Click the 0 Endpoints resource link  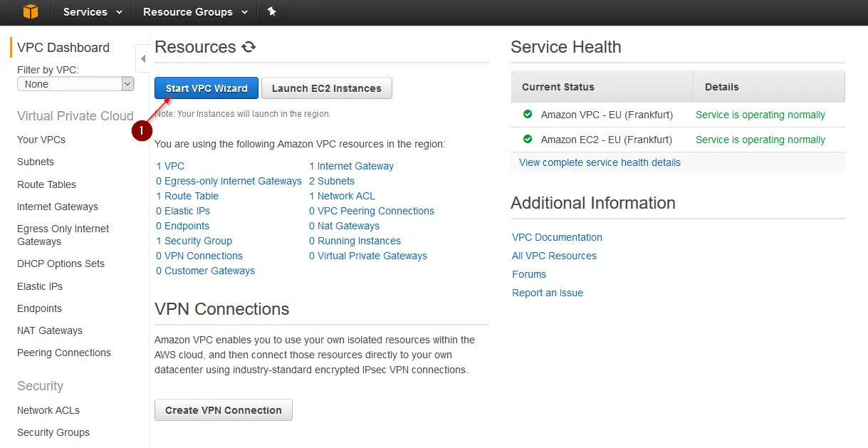[x=182, y=226]
